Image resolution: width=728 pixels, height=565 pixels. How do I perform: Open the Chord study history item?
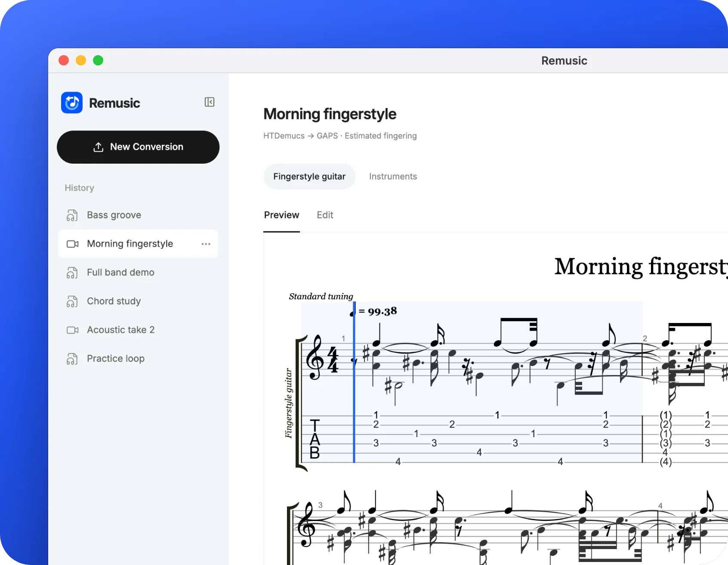coord(138,301)
